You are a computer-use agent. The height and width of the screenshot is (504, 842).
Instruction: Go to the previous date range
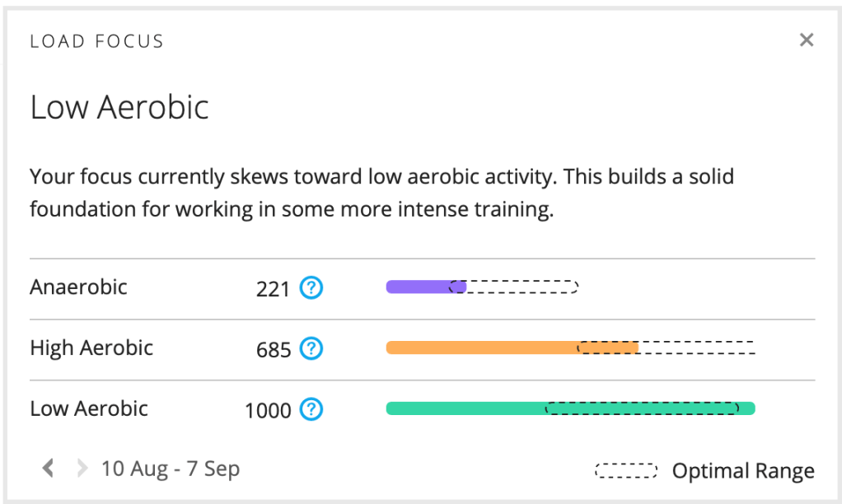pyautogui.click(x=49, y=469)
